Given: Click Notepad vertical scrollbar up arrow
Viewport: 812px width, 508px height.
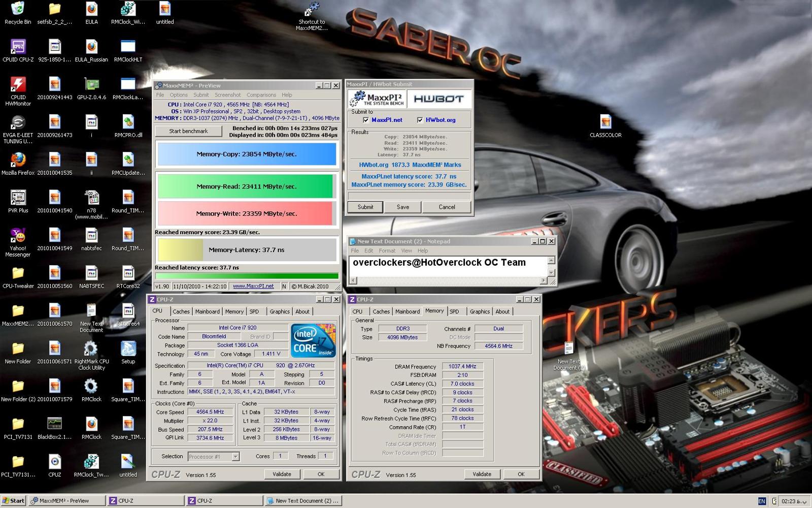Looking at the screenshot, I should 551,260.
